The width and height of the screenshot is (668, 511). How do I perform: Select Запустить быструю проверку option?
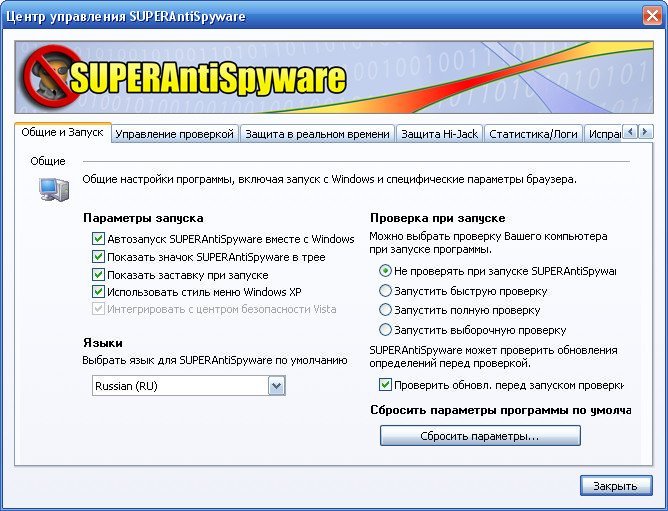[x=386, y=291]
